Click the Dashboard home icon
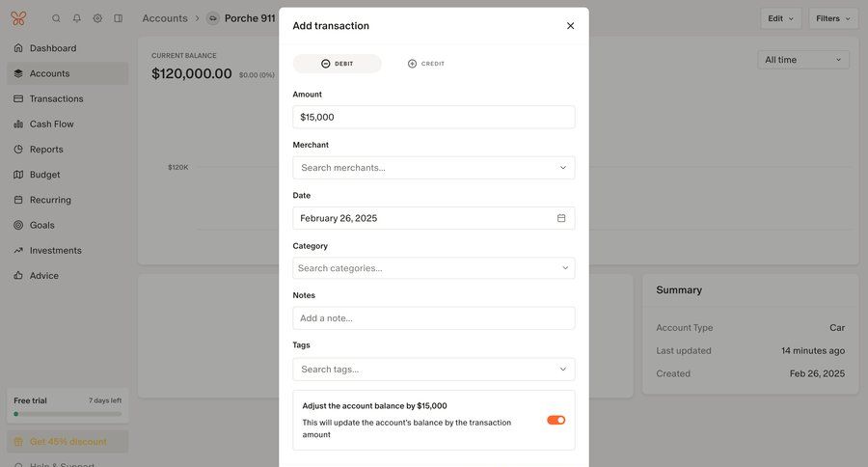 point(18,48)
